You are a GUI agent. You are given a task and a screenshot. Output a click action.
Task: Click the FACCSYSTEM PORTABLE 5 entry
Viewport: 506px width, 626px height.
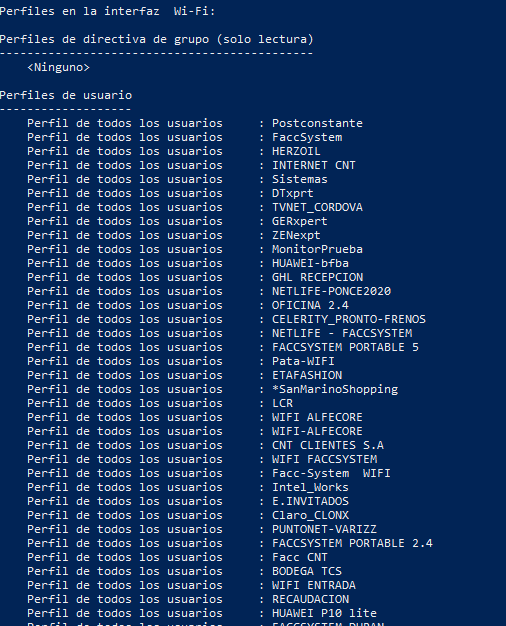tap(345, 347)
